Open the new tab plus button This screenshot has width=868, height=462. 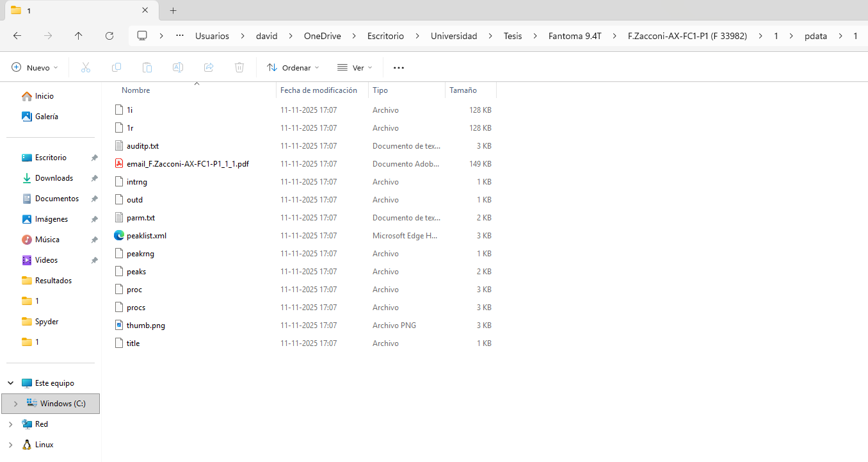pos(173,10)
